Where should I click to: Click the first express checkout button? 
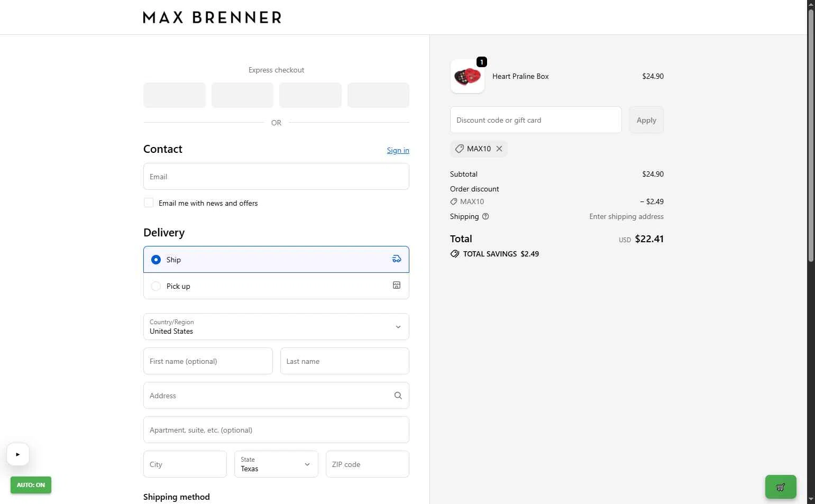coord(175,95)
